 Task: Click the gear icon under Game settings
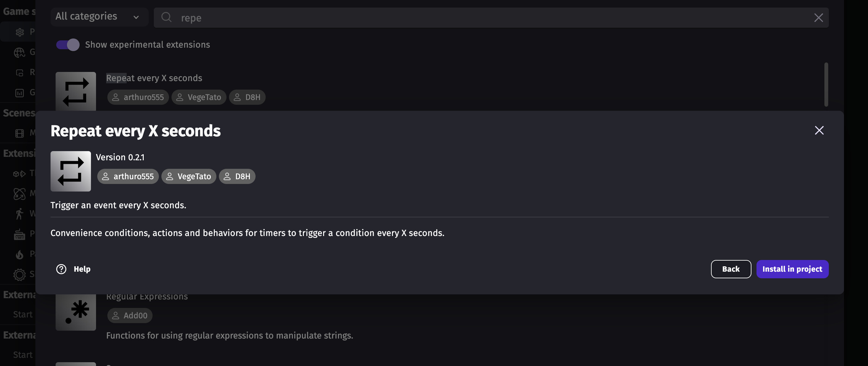tap(20, 32)
